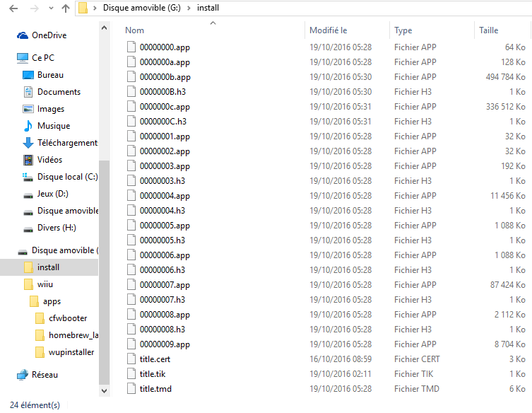Click the Jeux (D:) drive icon
The height and width of the screenshot is (413, 532).
28,195
